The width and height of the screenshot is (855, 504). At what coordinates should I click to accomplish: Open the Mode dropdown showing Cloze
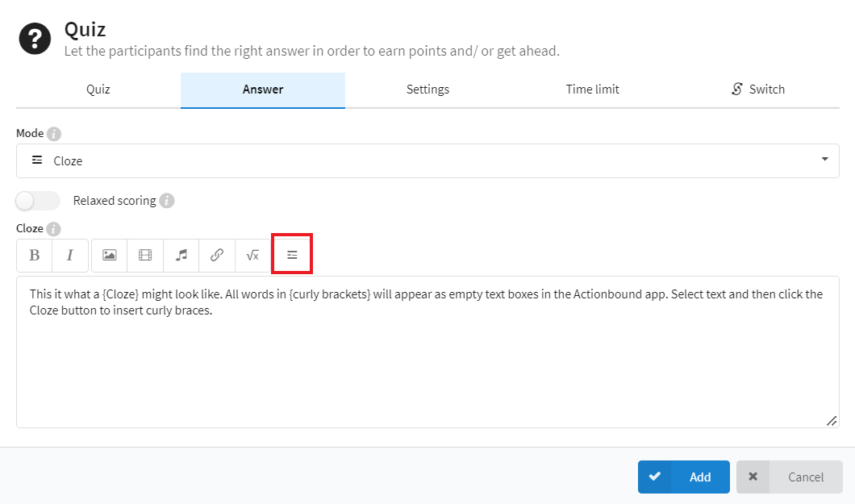pos(427,160)
